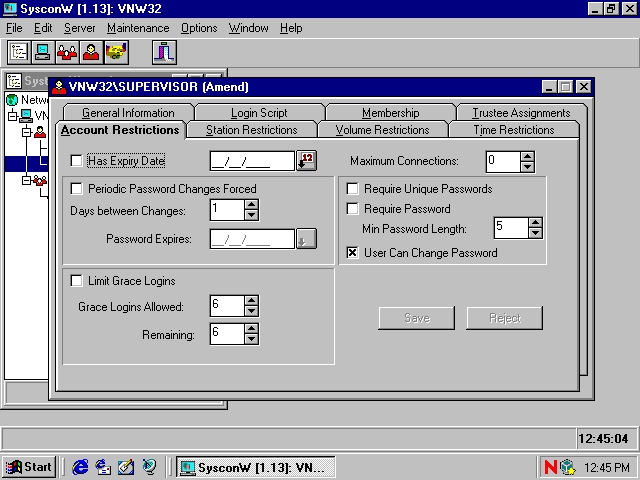Image resolution: width=640 pixels, height=480 pixels.
Task: Check Require Password option
Action: tap(352, 209)
